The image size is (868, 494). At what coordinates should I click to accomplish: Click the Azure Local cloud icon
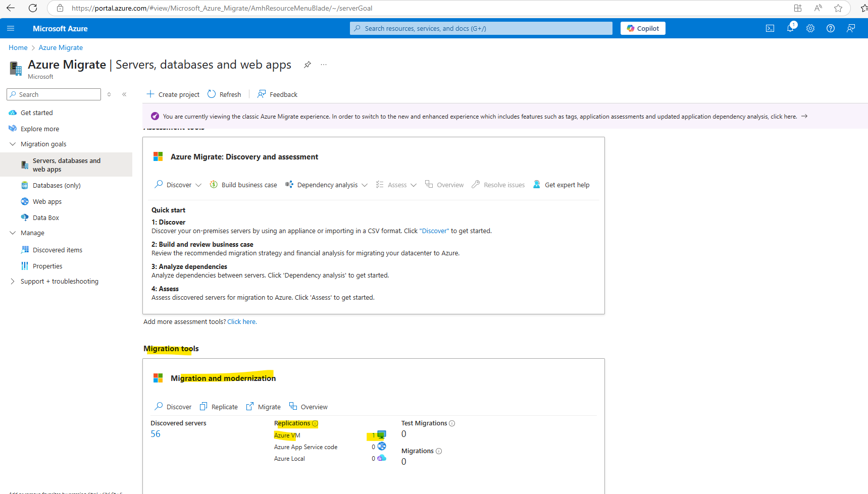coord(382,458)
